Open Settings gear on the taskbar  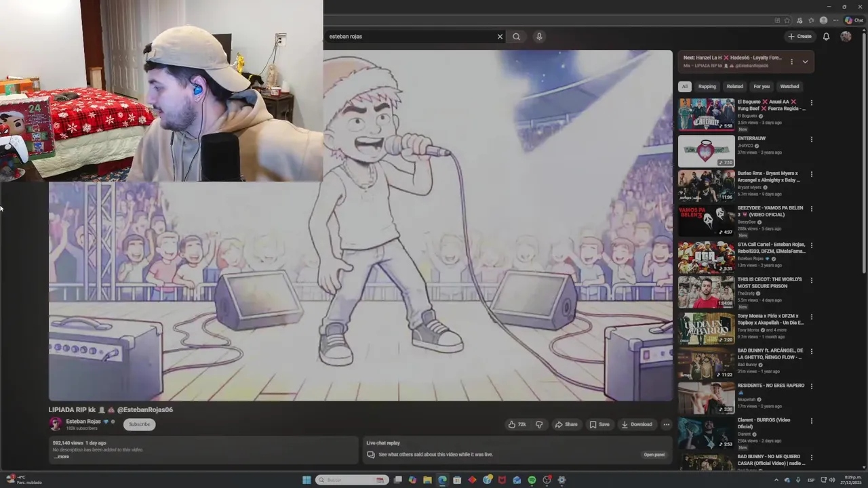(x=561, y=480)
